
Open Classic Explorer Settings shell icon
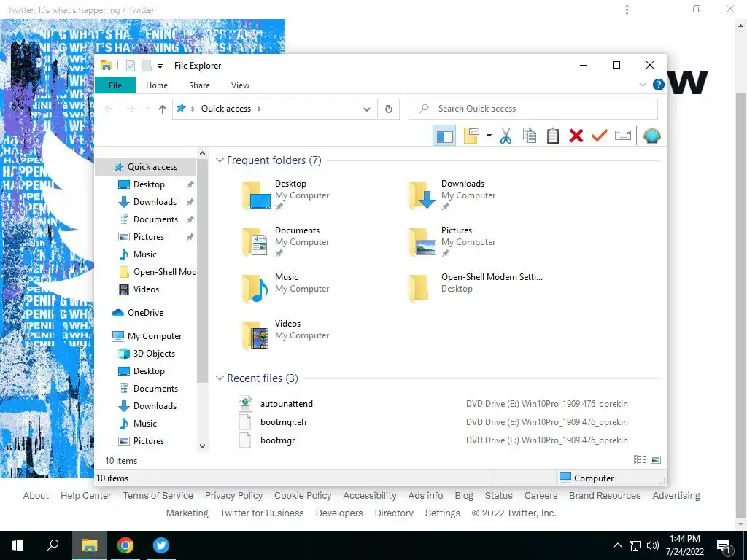tap(651, 136)
